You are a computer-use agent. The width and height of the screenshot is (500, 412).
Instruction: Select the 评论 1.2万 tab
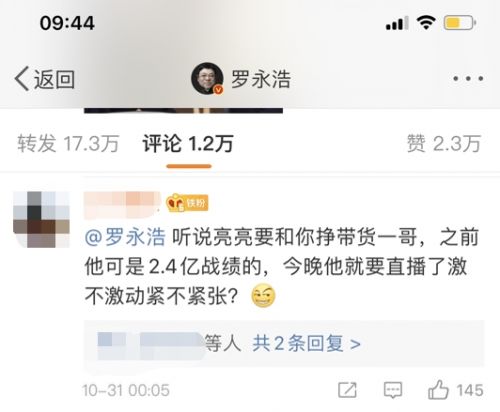pos(188,144)
